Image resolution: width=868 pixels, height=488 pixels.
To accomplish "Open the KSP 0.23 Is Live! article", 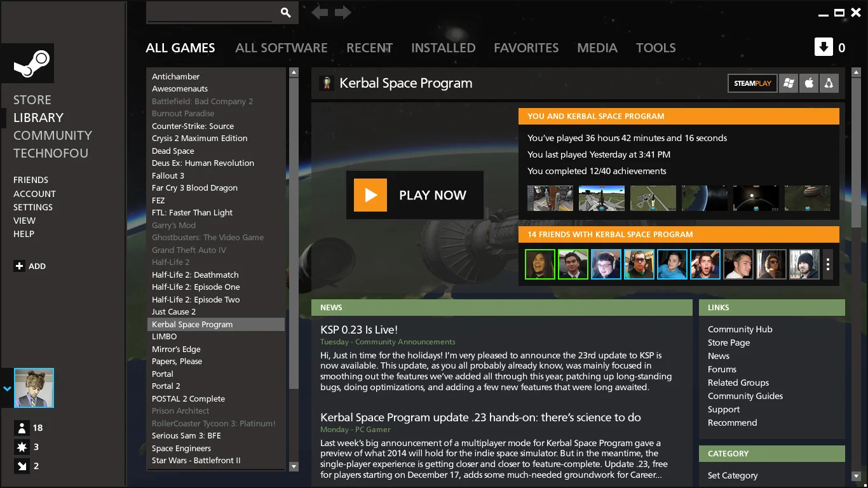I will point(359,330).
